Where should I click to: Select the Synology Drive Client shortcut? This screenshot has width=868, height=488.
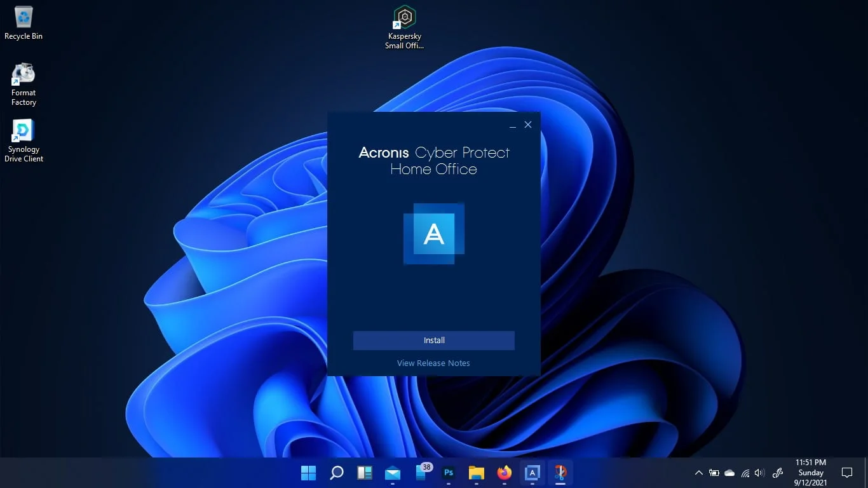tap(24, 140)
